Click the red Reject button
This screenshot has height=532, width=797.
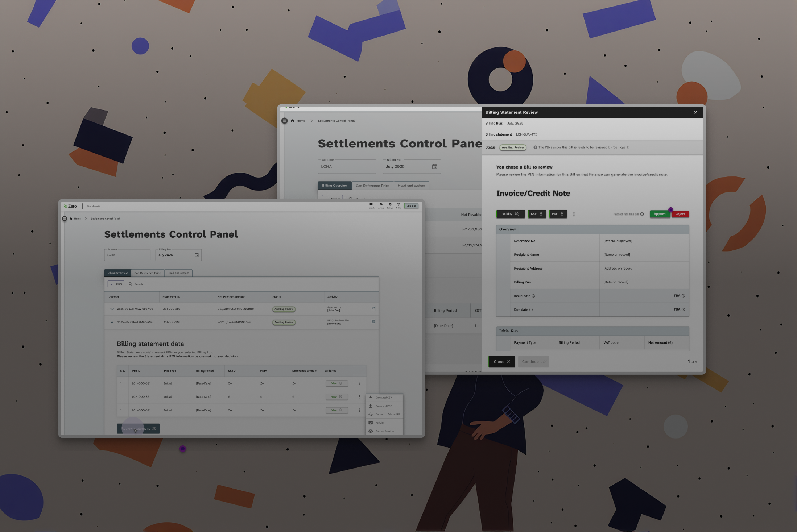click(x=680, y=214)
